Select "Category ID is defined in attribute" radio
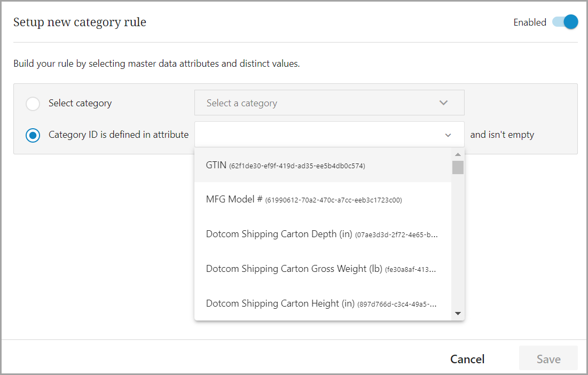This screenshot has width=588, height=375. tap(33, 135)
